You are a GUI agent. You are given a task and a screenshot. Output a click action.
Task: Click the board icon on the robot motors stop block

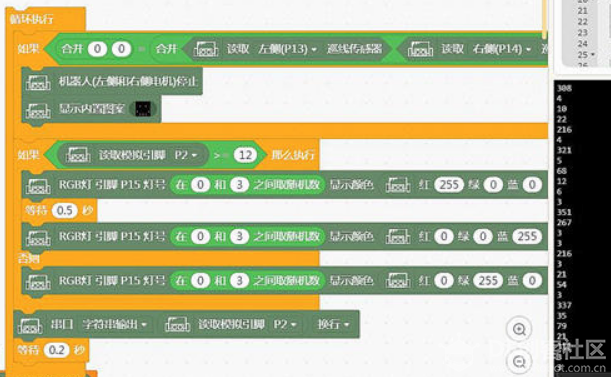coord(38,82)
